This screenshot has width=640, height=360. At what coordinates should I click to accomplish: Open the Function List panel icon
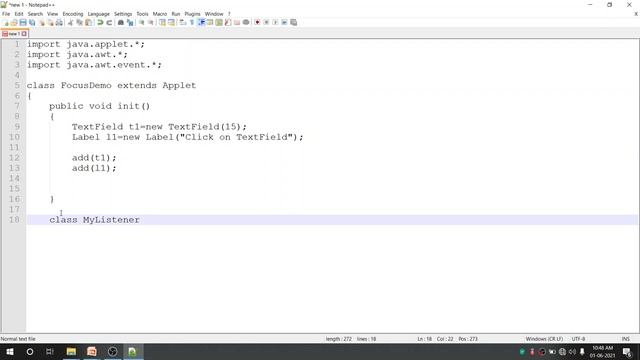(x=228, y=22)
